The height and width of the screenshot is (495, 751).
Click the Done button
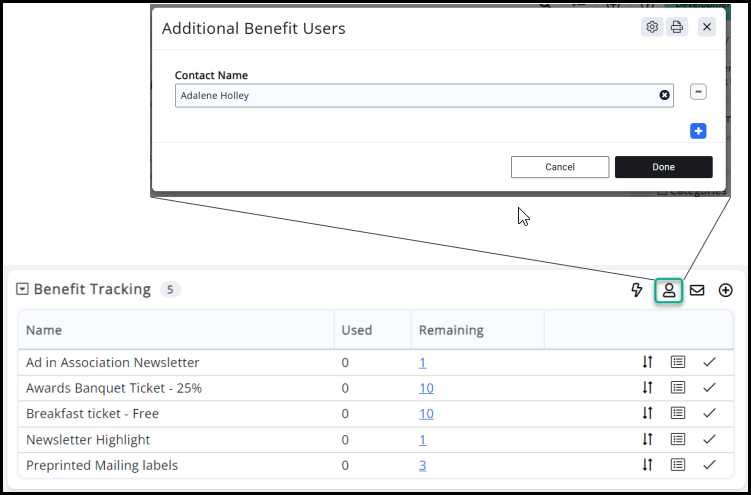coord(663,167)
